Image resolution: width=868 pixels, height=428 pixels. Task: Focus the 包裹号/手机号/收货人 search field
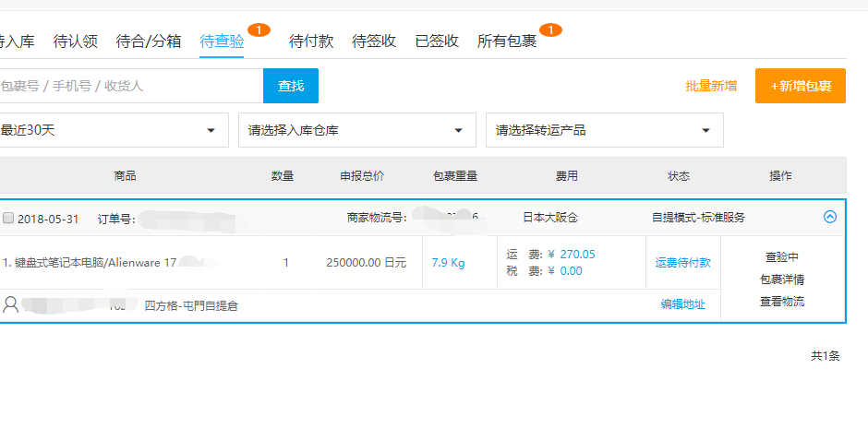point(130,86)
